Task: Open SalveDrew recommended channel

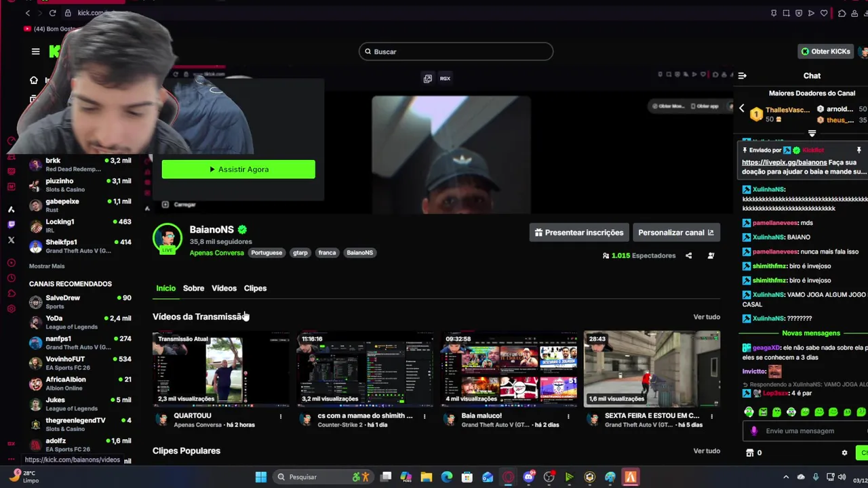Action: (x=80, y=302)
